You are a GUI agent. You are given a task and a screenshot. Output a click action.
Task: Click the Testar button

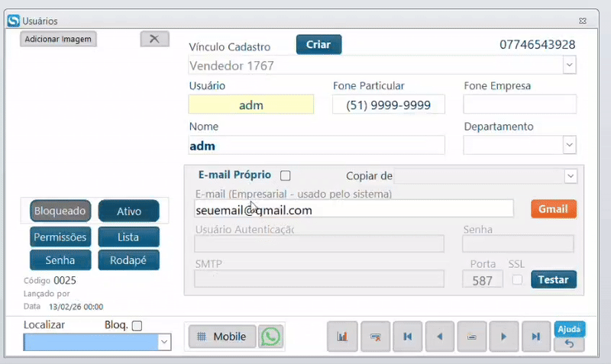pyautogui.click(x=553, y=279)
